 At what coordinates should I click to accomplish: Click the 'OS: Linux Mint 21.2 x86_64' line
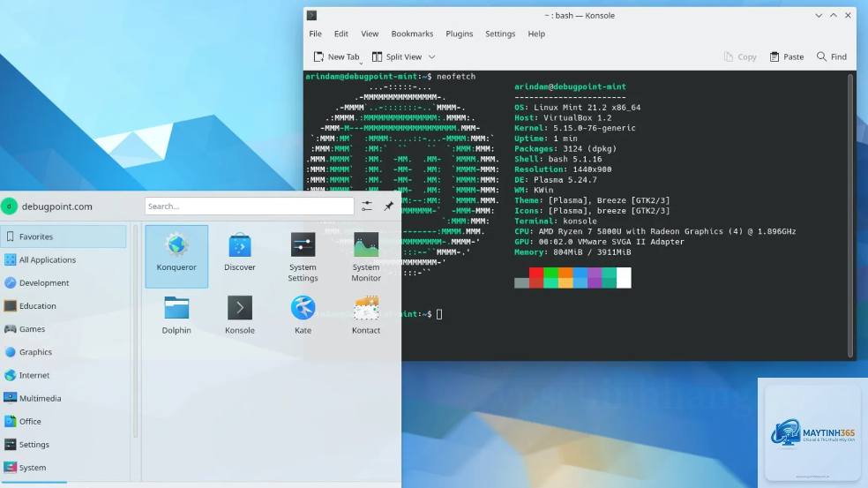point(578,108)
